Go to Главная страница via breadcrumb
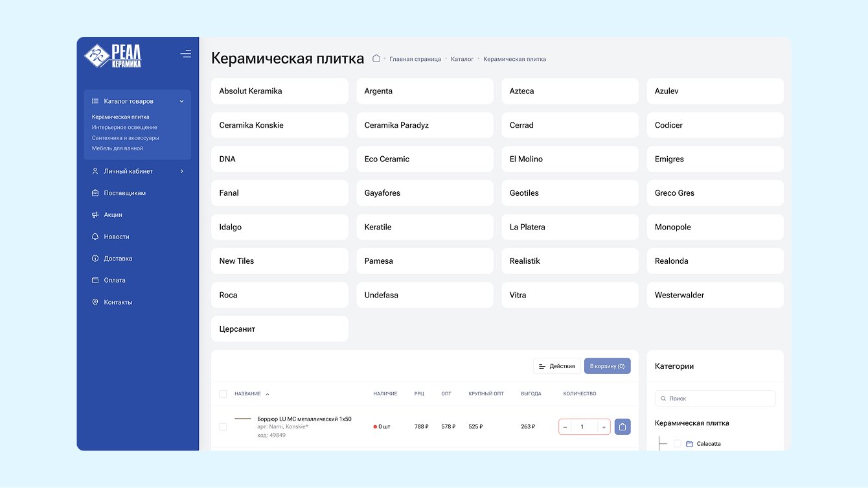The width and height of the screenshot is (868, 488). coord(415,59)
